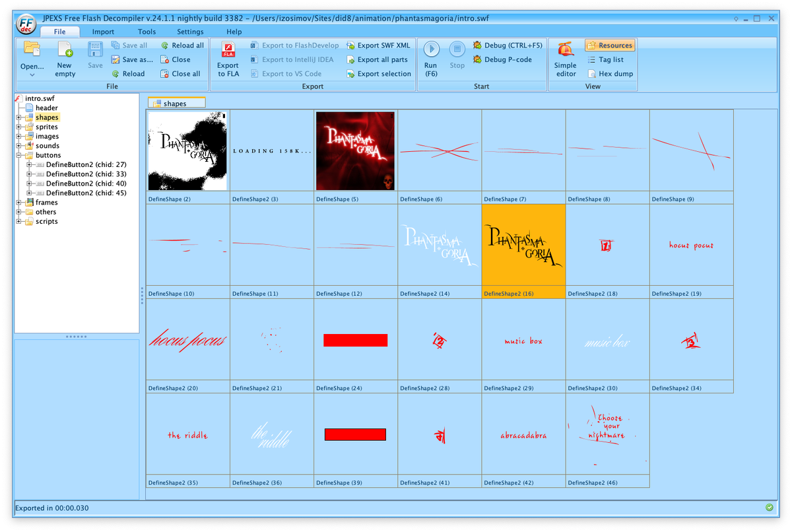This screenshot has width=792, height=532.
Task: Select intro.swf in the tree
Action: coord(40,98)
